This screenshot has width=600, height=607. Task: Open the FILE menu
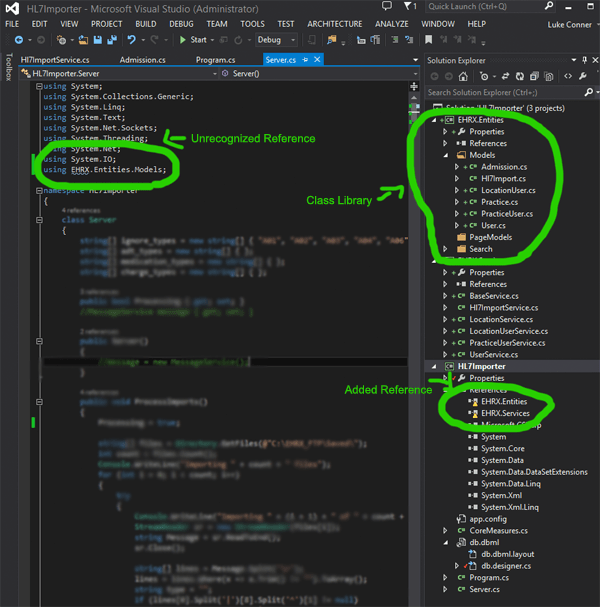point(12,24)
